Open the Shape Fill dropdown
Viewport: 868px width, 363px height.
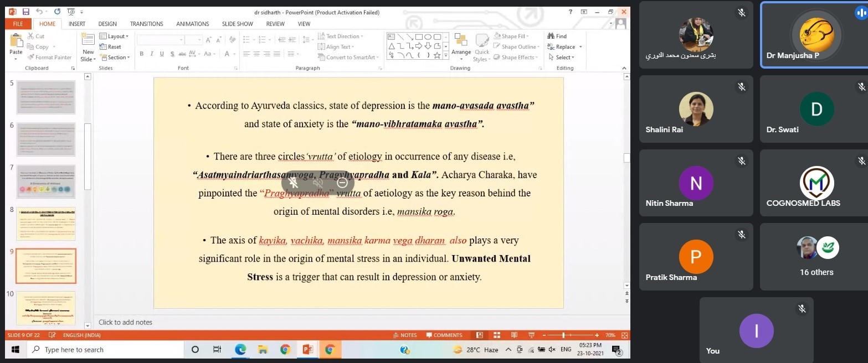tap(511, 37)
